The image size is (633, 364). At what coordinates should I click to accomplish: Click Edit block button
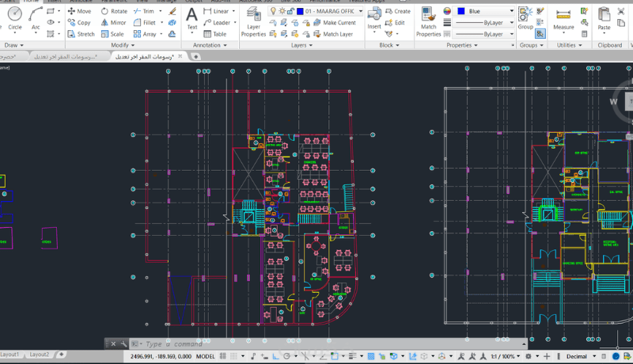395,23
